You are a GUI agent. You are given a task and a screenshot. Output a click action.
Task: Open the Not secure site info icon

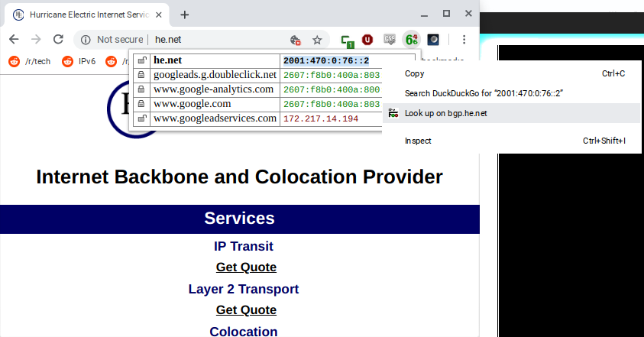(86, 40)
